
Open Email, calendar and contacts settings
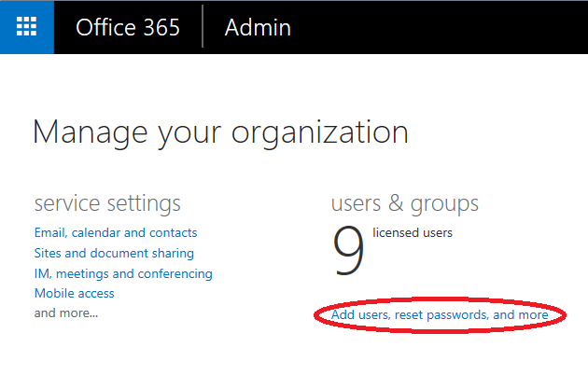coord(116,232)
